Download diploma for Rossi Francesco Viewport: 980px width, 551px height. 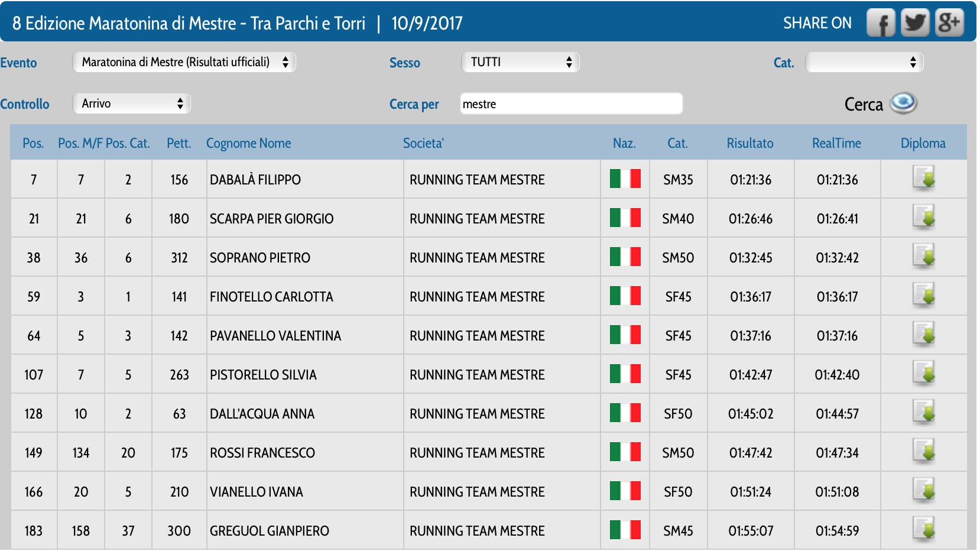click(x=923, y=451)
